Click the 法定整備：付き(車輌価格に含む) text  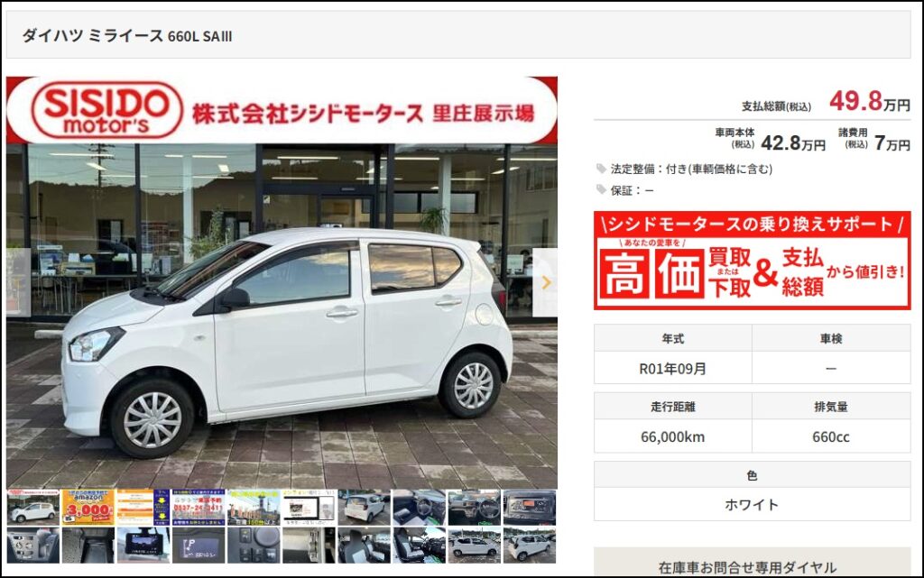[x=691, y=169]
